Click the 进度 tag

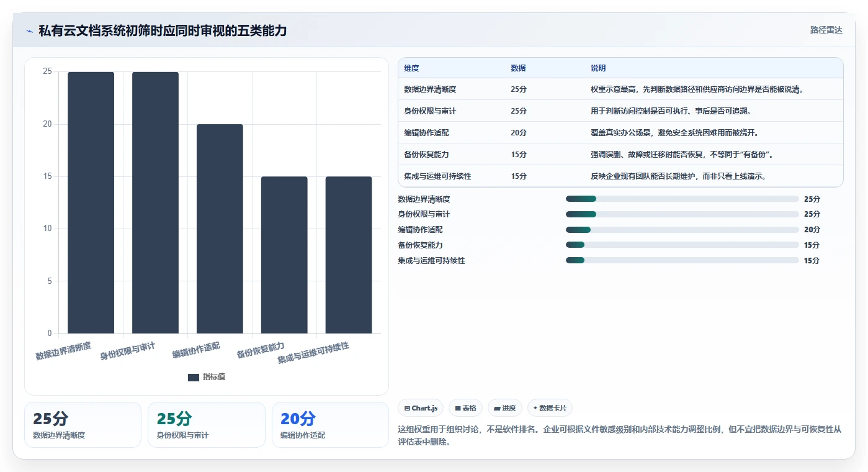point(505,408)
